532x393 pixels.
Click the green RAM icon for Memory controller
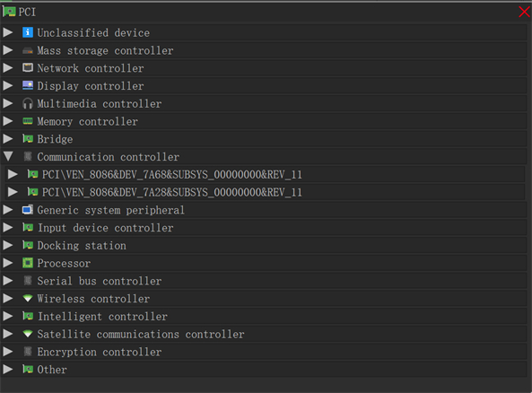[28, 121]
